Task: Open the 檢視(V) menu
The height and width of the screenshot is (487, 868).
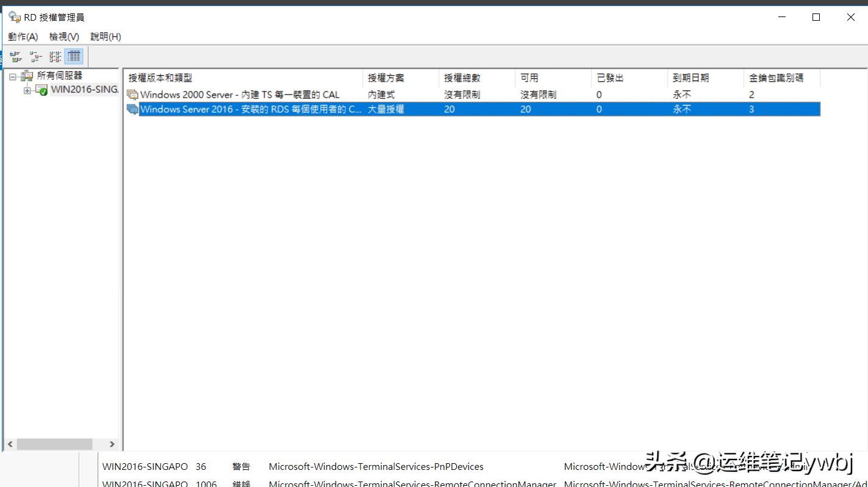Action: pyautogui.click(x=63, y=36)
